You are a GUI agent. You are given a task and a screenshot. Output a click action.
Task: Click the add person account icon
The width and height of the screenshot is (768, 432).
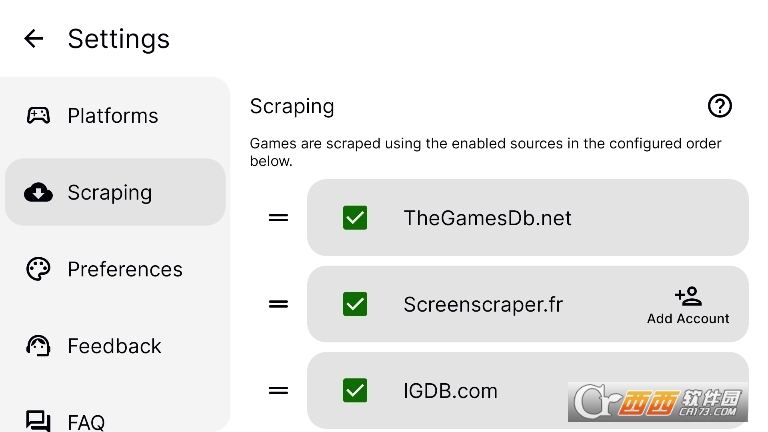[688, 296]
